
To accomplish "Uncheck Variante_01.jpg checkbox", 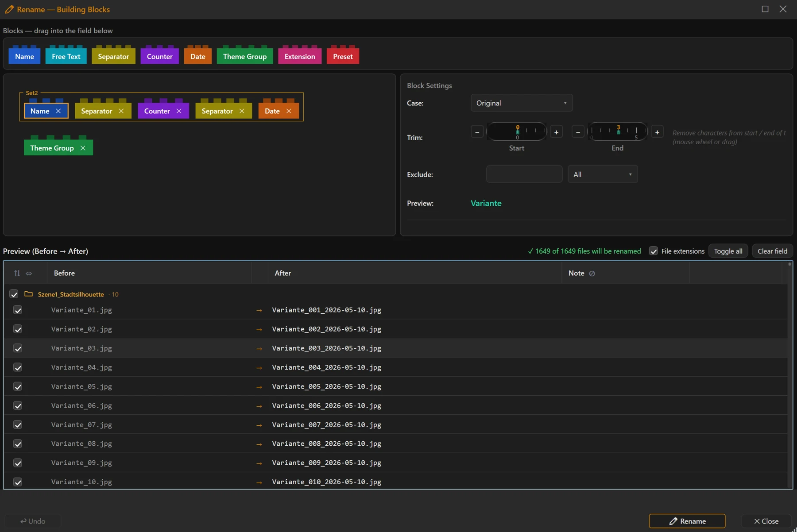I will (18, 310).
